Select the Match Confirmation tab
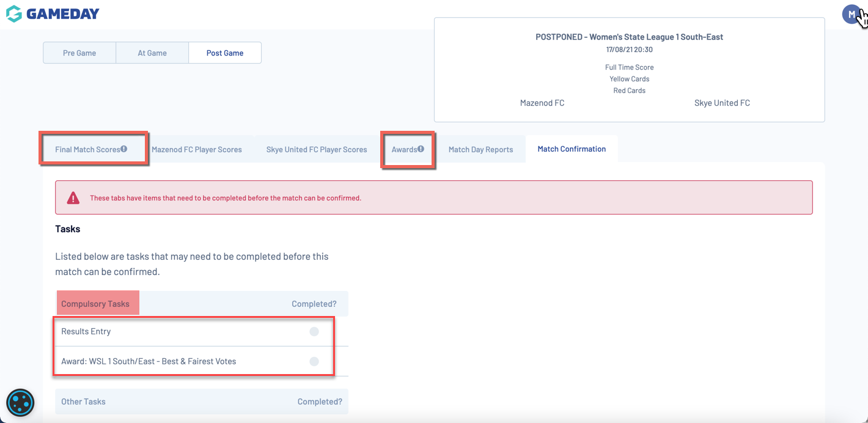The image size is (868, 423). (572, 149)
